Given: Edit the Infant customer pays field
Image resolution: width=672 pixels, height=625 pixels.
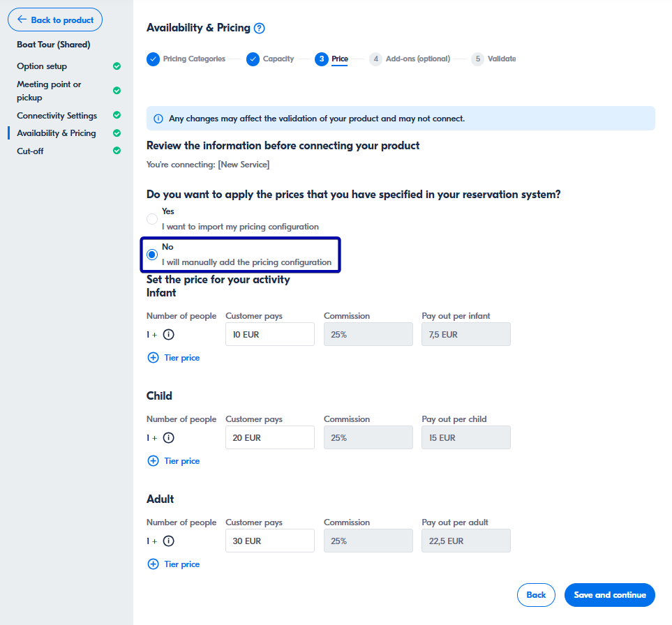Looking at the screenshot, I should pyautogui.click(x=269, y=335).
